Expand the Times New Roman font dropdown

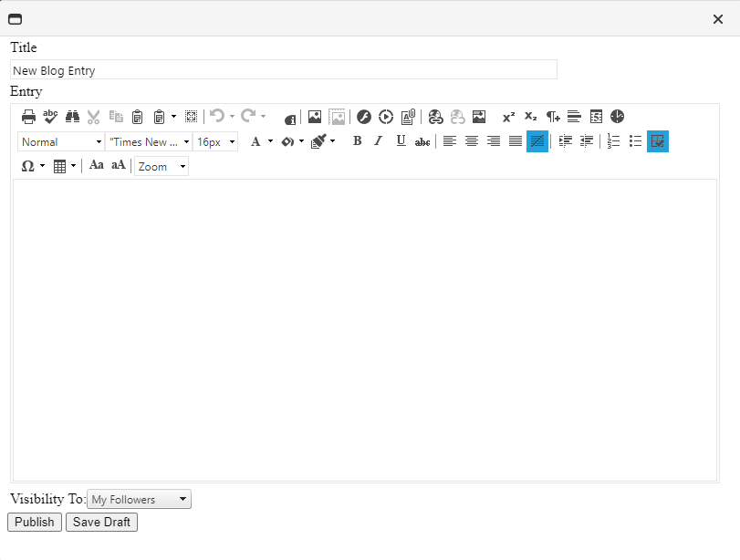tap(149, 141)
